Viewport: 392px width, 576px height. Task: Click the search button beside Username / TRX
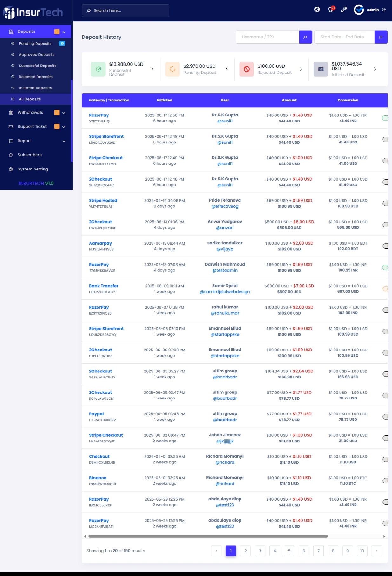(305, 37)
